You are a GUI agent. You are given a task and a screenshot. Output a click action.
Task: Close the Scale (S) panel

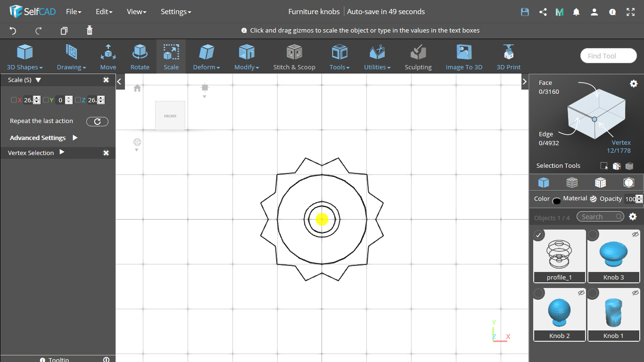click(106, 80)
